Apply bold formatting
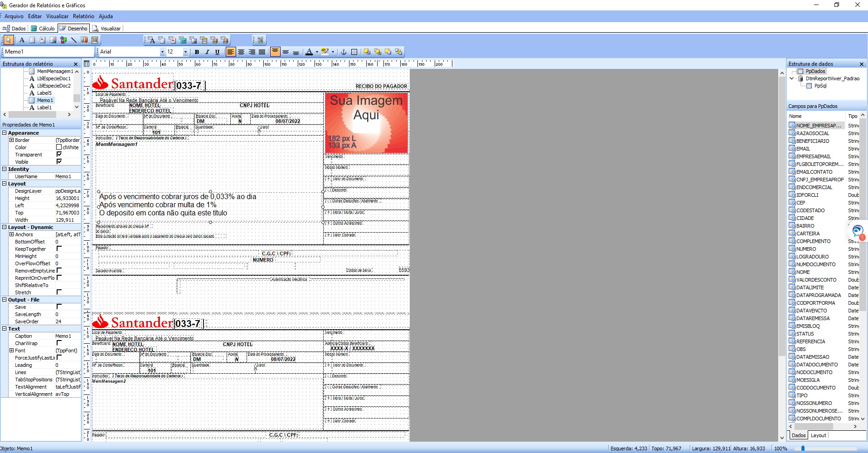The width and height of the screenshot is (868, 453). [197, 52]
